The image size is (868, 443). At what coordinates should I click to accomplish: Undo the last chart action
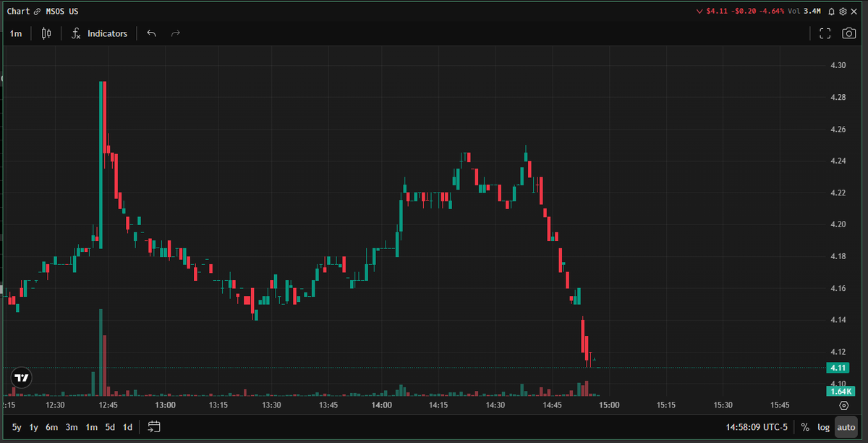151,33
